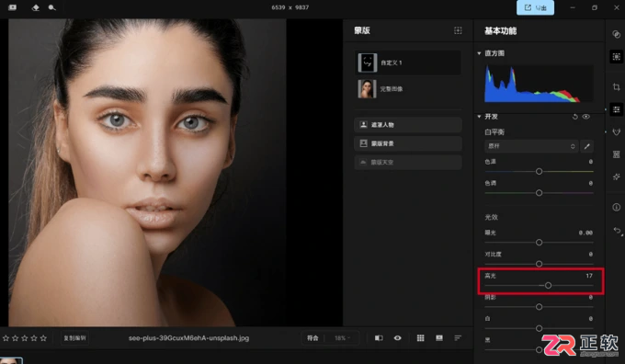
Task: Set rating with the third star
Action: 25,338
